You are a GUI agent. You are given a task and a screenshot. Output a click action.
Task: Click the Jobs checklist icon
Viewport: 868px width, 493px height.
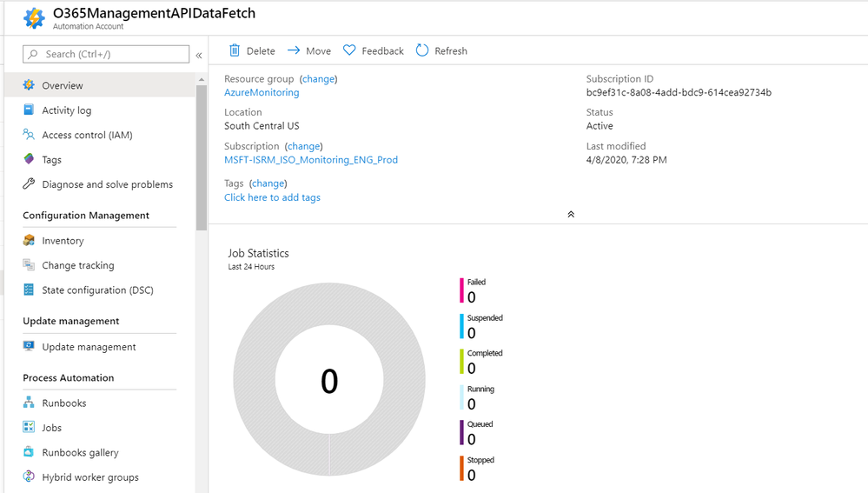(29, 427)
